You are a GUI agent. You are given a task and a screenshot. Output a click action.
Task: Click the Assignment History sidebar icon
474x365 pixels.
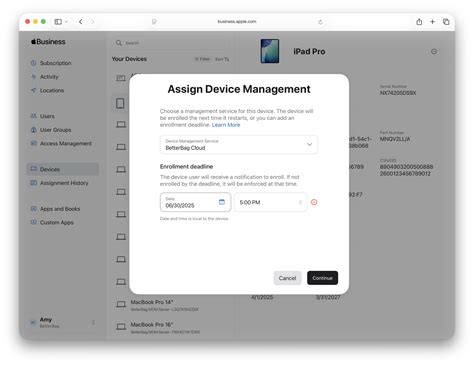coord(33,183)
